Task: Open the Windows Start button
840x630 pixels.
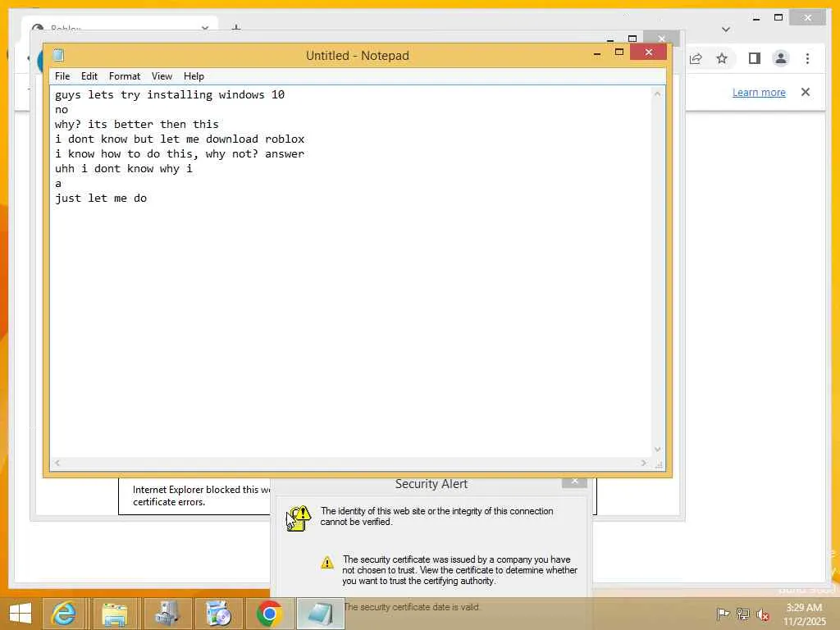Action: pyautogui.click(x=21, y=614)
